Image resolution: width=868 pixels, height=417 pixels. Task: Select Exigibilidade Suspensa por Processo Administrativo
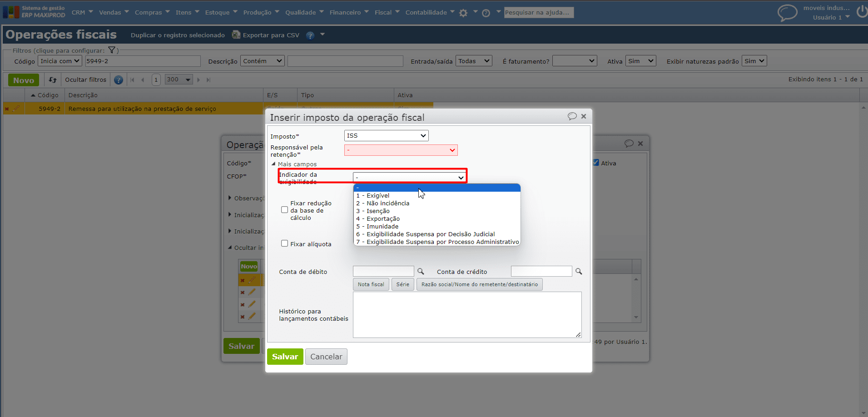436,242
